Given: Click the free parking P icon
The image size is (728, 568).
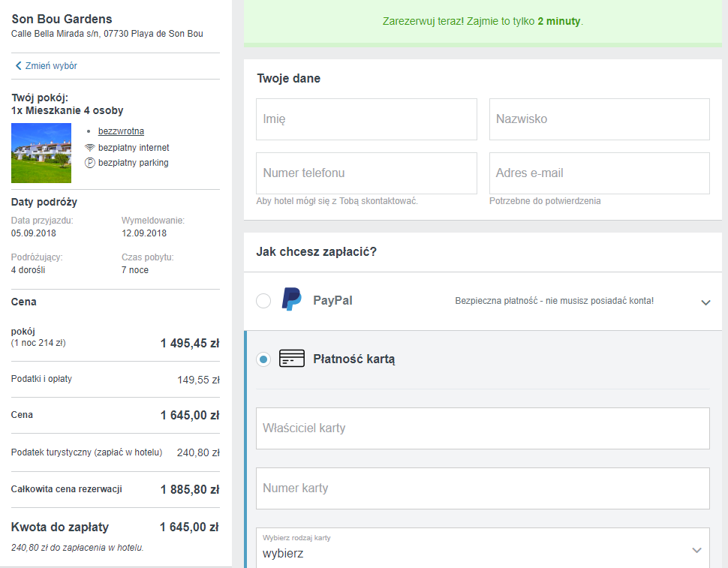Looking at the screenshot, I should click(x=89, y=163).
